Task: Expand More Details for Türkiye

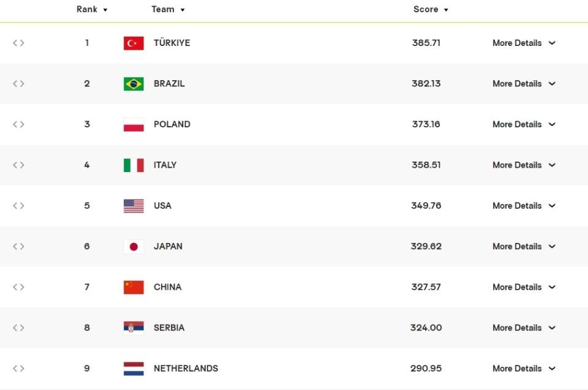Action: coord(524,43)
